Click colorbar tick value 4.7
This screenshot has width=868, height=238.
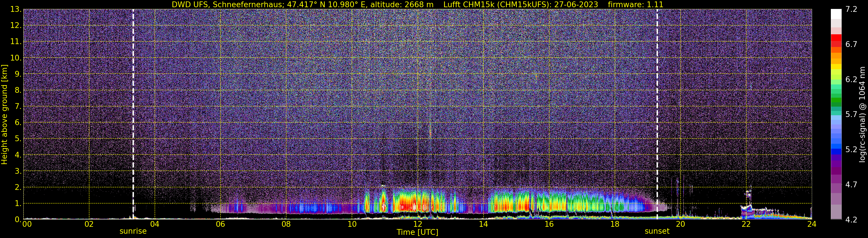851,185
